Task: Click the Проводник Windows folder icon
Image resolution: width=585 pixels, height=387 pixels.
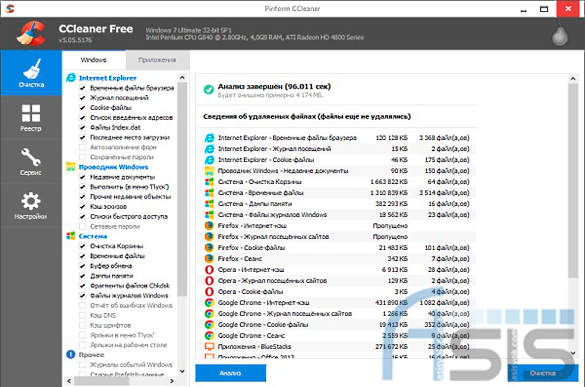Action: click(71, 166)
